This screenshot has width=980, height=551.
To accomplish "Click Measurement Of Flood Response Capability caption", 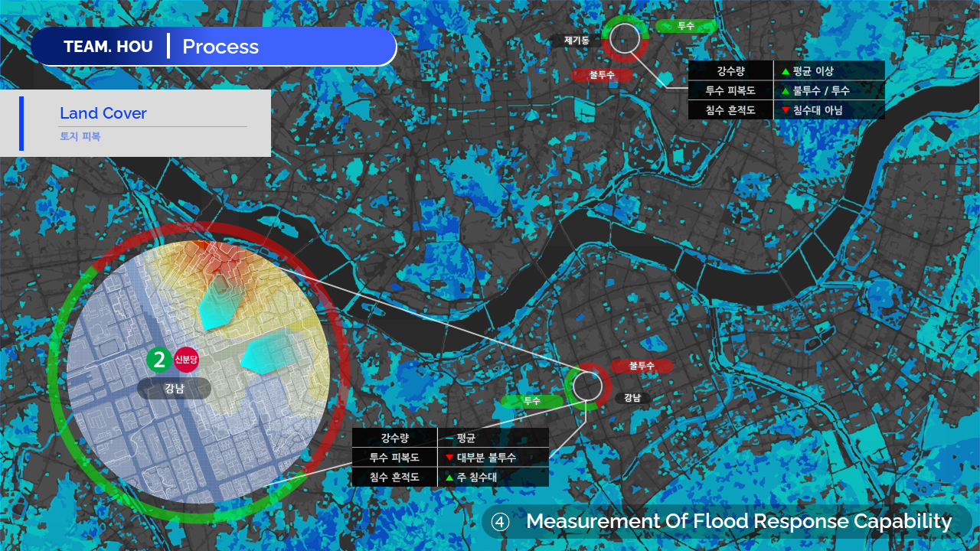I will pyautogui.click(x=739, y=522).
